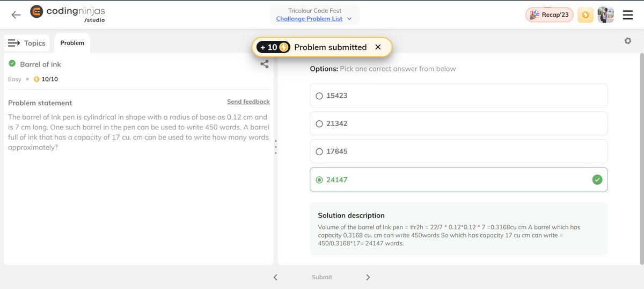This screenshot has height=289, width=644.
Task: Expand the Challenge Problem List dropdown
Action: click(314, 19)
